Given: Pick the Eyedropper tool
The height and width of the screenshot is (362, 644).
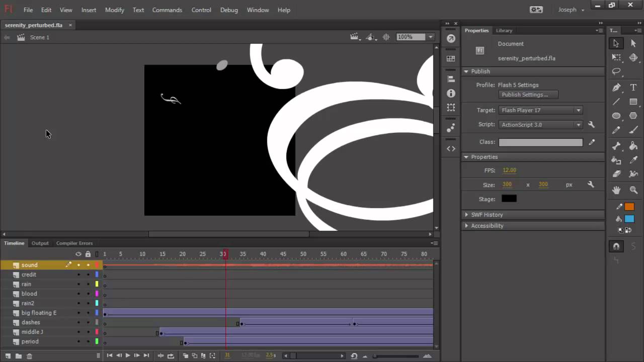Looking at the screenshot, I should coord(633,160).
